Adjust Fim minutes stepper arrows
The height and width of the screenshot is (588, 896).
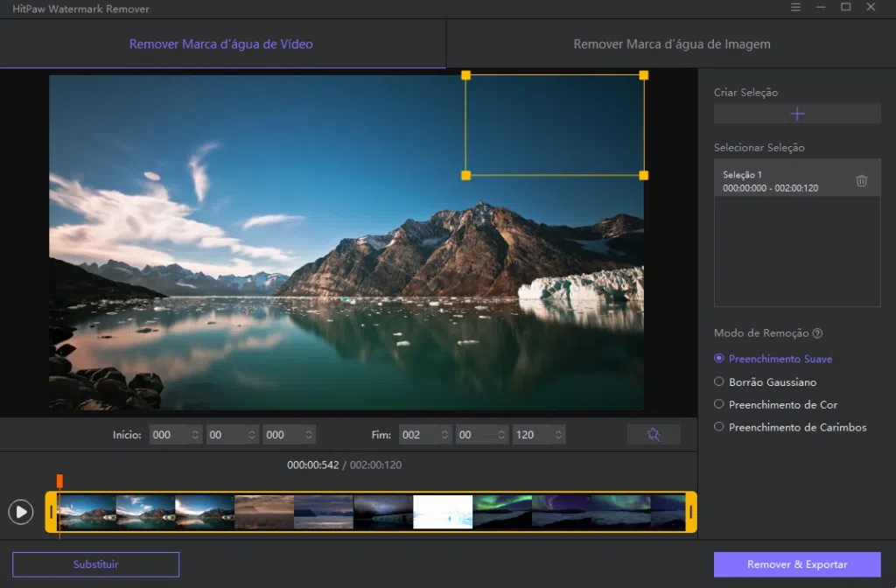pyautogui.click(x=501, y=435)
